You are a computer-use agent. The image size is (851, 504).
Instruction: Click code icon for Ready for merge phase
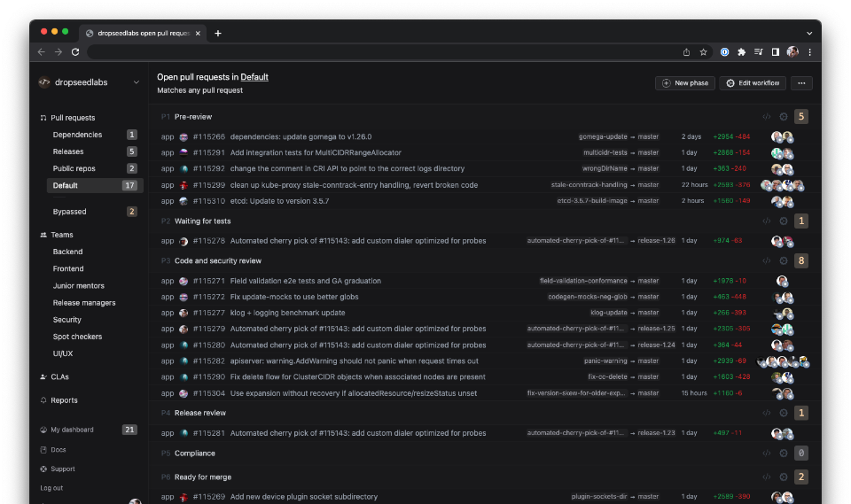(x=766, y=477)
